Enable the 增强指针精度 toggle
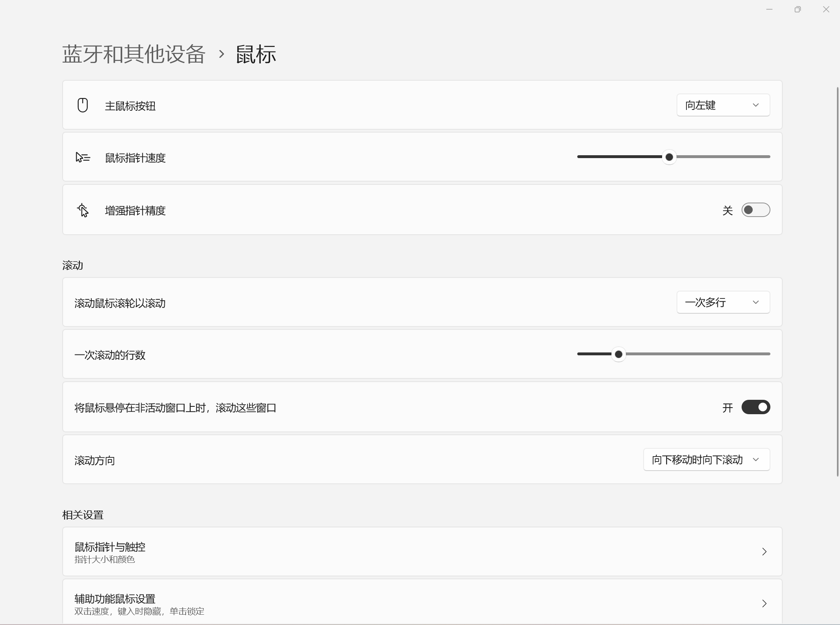The image size is (840, 625). [x=756, y=210]
